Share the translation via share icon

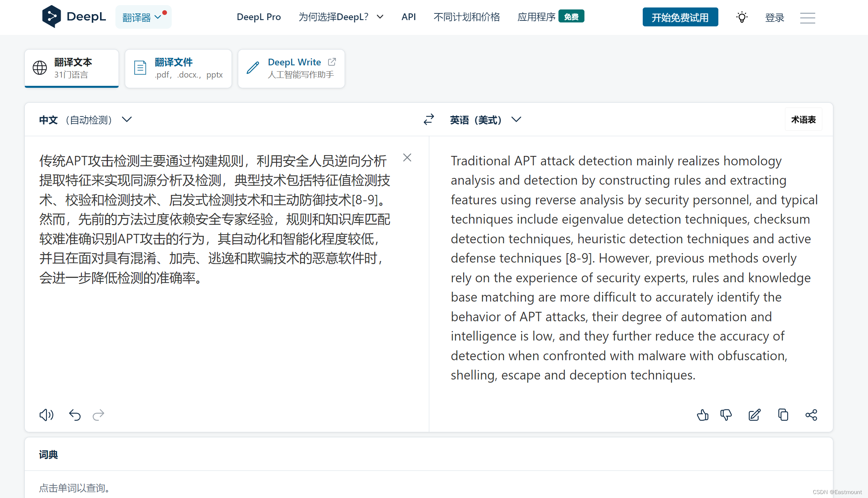tap(811, 415)
